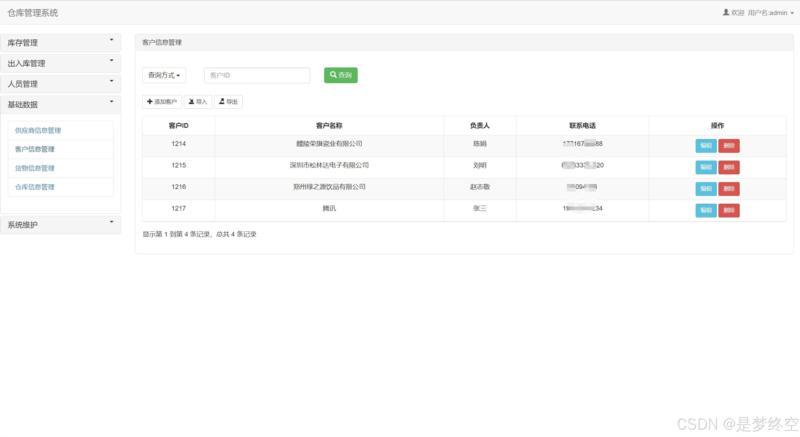Select the customer ID cell 1216
This screenshot has width=800, height=437.
pyautogui.click(x=179, y=187)
